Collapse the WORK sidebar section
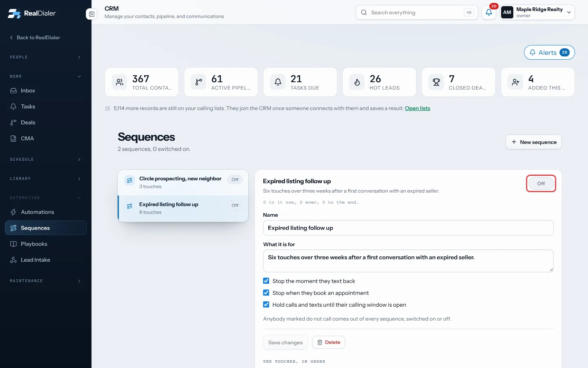588x368 pixels. 46,76
